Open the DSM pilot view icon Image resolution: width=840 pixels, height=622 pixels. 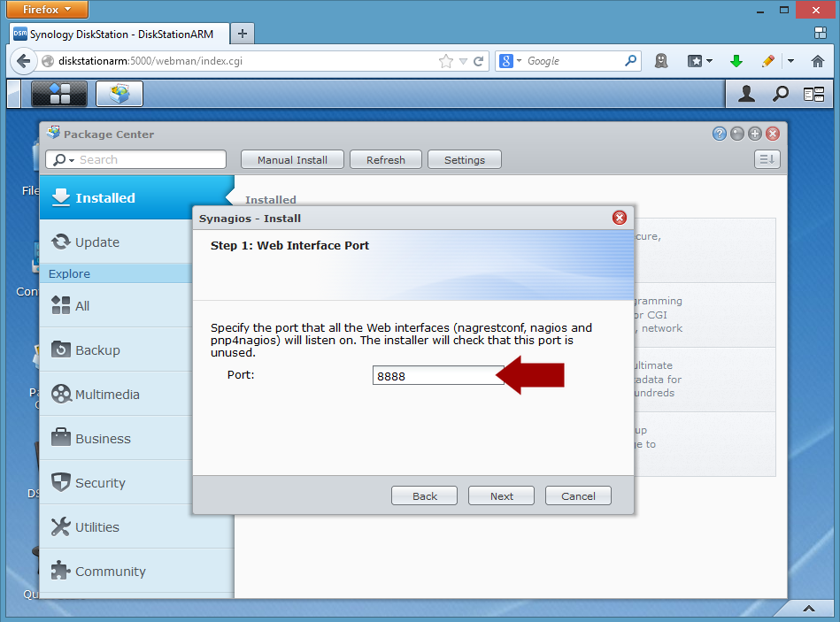(813, 95)
